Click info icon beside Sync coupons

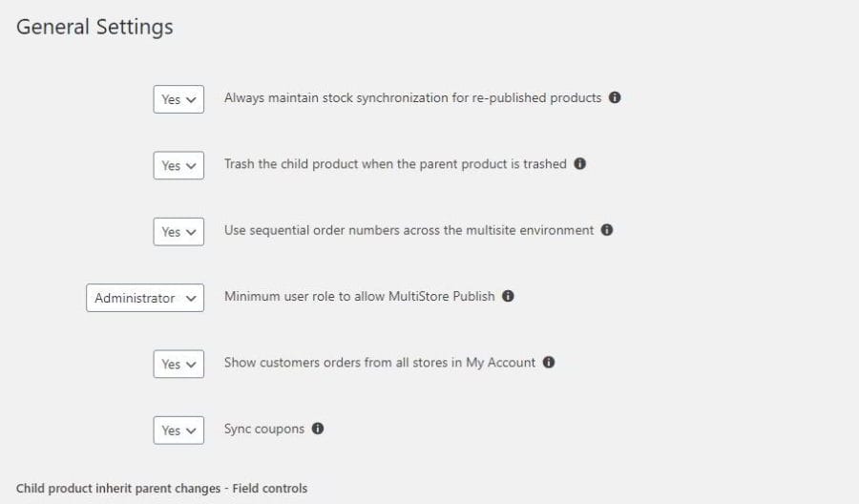click(x=317, y=429)
